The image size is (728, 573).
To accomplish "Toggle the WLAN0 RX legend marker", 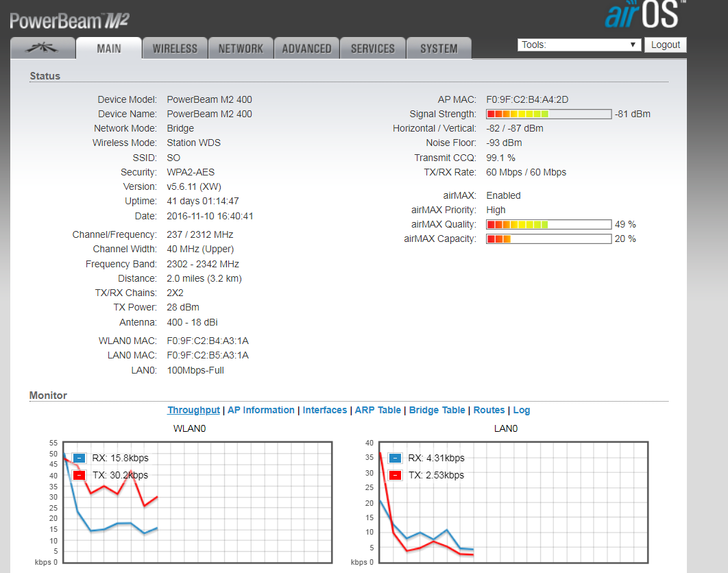I will tap(80, 459).
